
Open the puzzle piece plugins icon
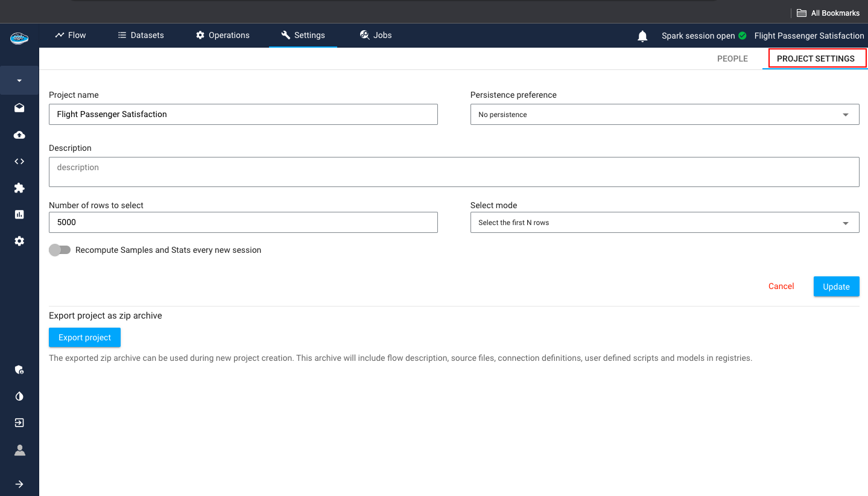pyautogui.click(x=19, y=188)
